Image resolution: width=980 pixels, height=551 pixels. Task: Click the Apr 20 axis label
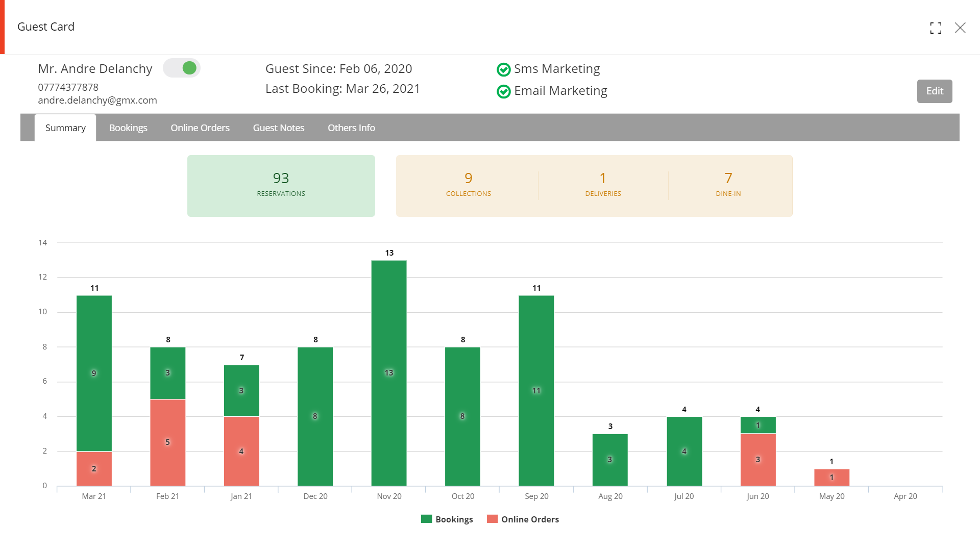(x=905, y=496)
